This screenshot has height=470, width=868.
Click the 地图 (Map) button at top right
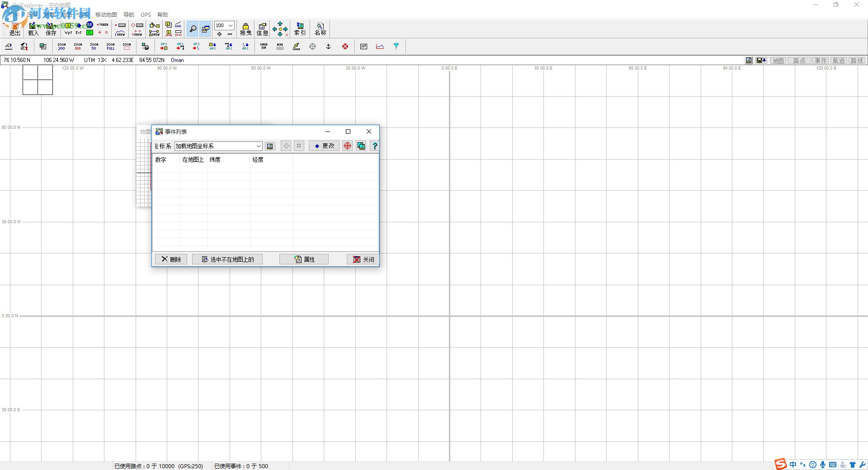tap(778, 61)
